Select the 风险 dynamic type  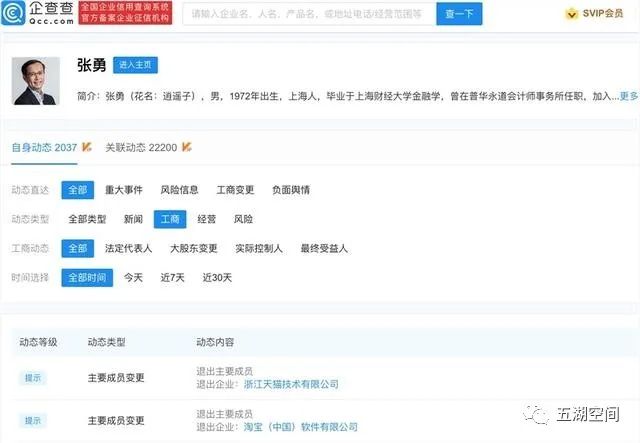coord(243,219)
